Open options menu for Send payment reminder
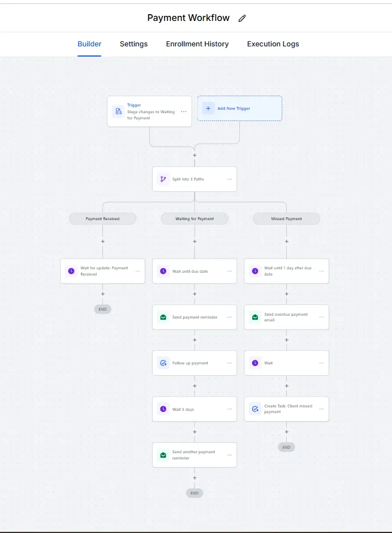 coord(230,317)
